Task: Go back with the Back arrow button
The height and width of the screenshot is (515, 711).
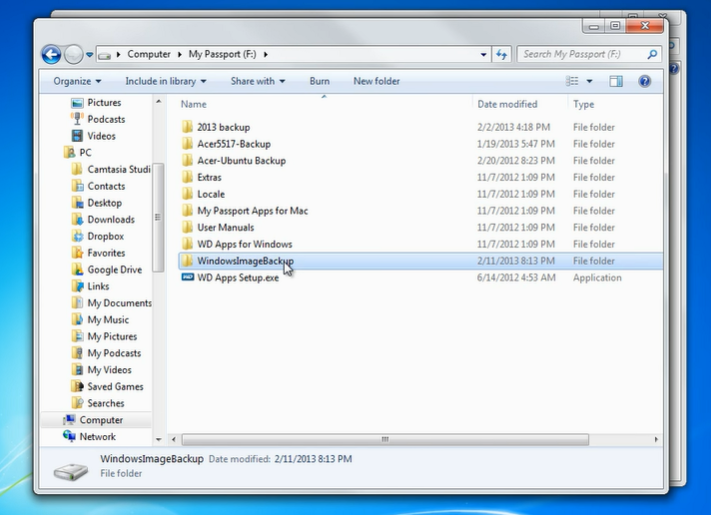Action: 51,54
